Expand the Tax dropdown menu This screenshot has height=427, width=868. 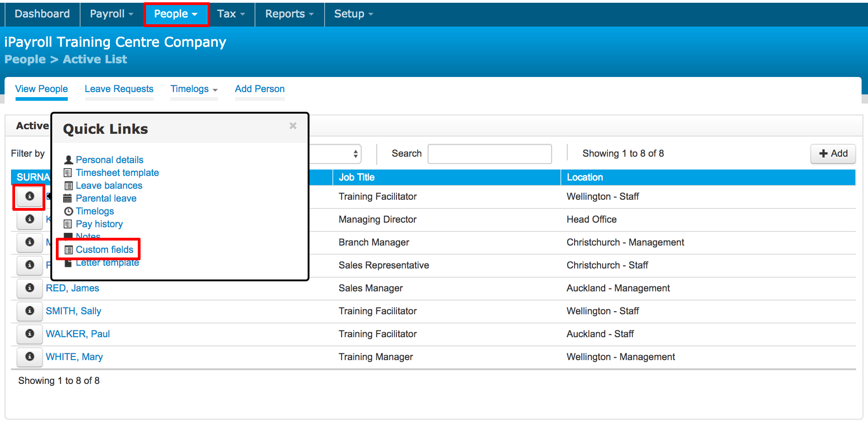(x=231, y=14)
